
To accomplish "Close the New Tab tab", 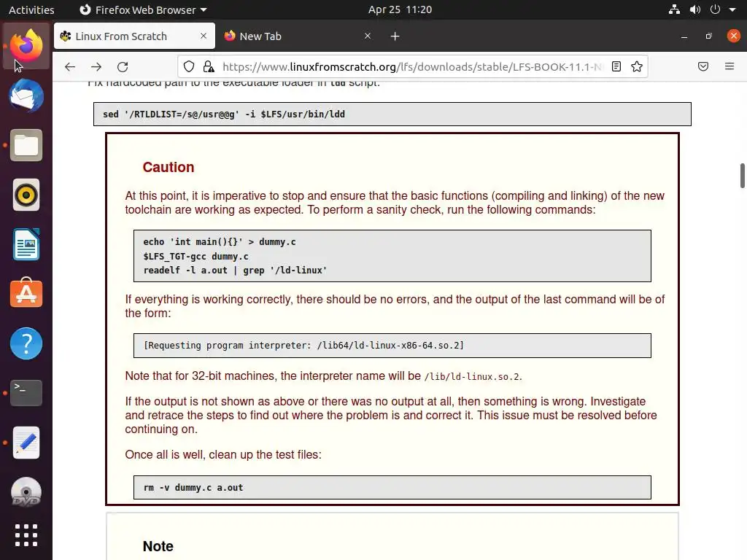I will point(368,36).
